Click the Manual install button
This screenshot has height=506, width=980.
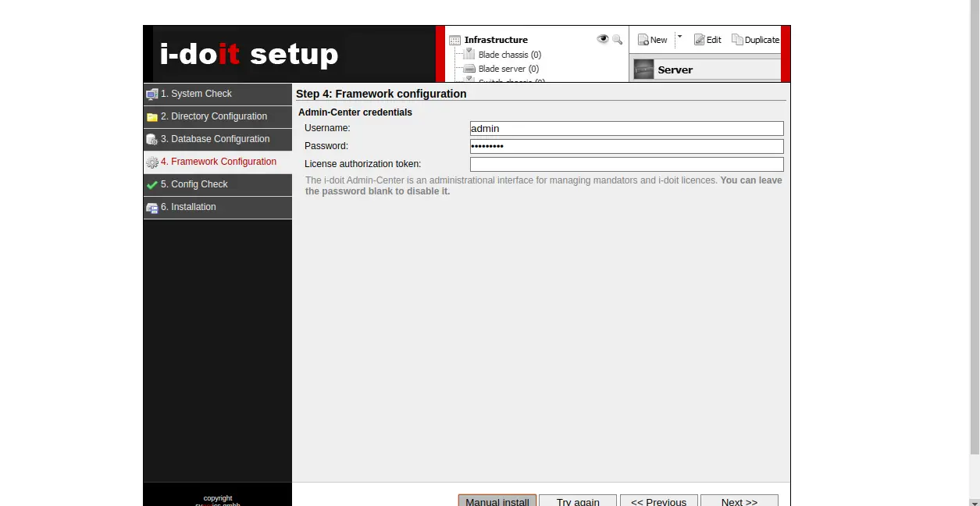(x=497, y=501)
